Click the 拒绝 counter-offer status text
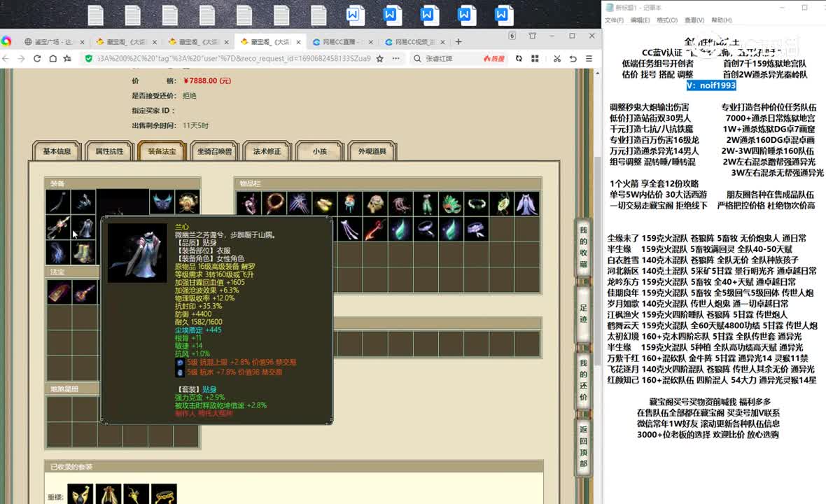The width and height of the screenshot is (826, 504). [189, 96]
